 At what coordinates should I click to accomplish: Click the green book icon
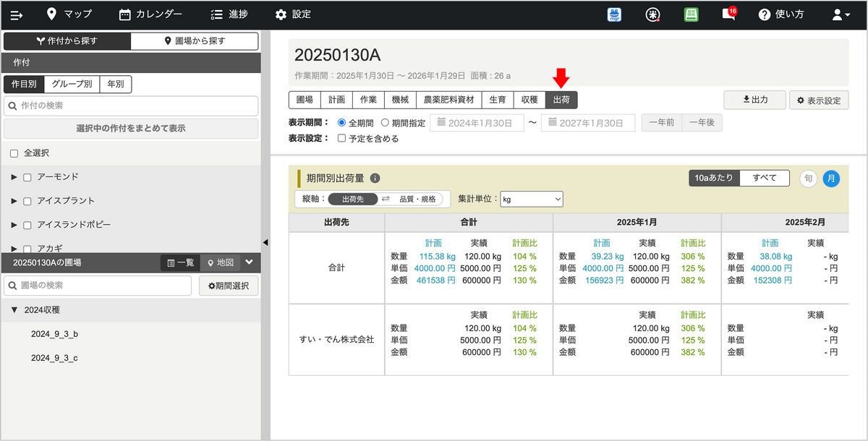point(691,14)
